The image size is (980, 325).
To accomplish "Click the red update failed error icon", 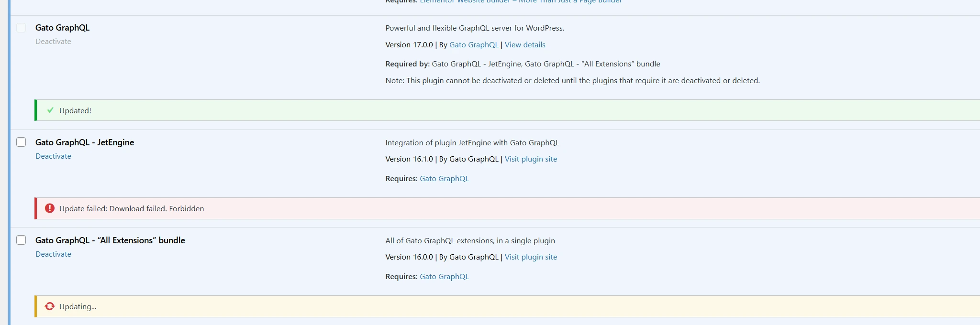I will [x=50, y=208].
